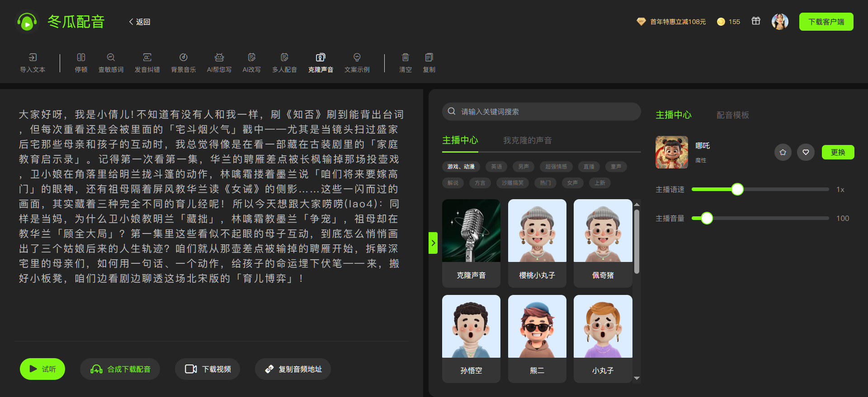The image size is (868, 397).
Task: Collapse voice panel with green arrow
Action: tap(433, 243)
